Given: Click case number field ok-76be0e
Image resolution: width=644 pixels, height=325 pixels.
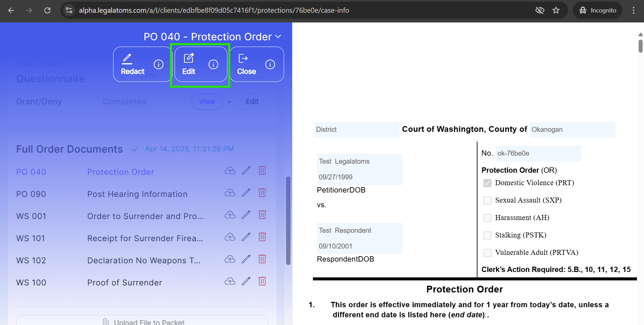Looking at the screenshot, I should [538, 153].
